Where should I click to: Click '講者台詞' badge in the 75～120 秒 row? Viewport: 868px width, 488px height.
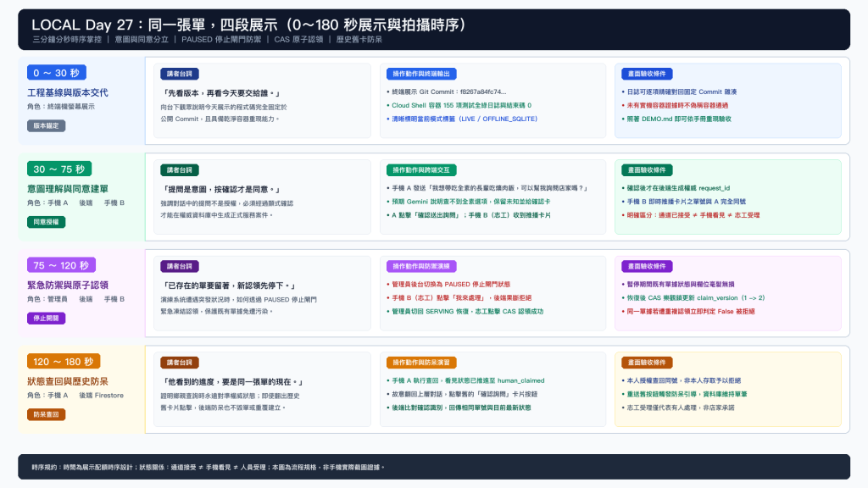(180, 266)
